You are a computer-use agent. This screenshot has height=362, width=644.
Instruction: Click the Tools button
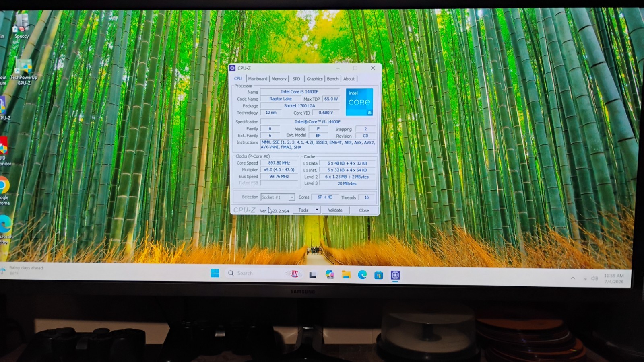(x=303, y=210)
